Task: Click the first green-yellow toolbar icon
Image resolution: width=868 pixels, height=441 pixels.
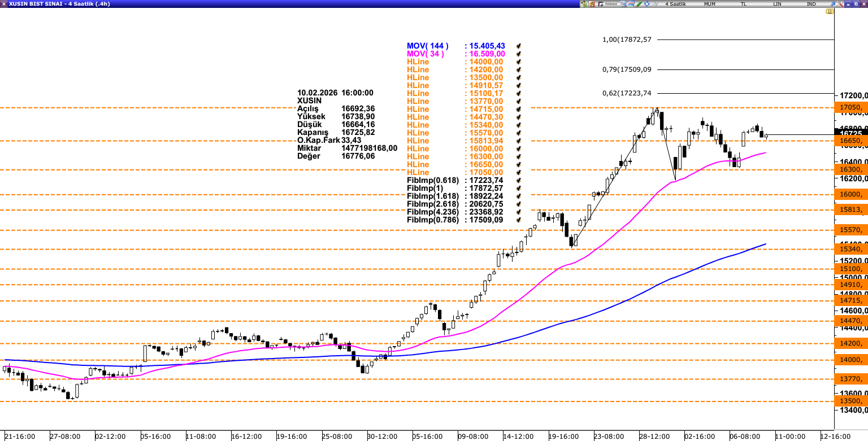Action: (x=583, y=4)
